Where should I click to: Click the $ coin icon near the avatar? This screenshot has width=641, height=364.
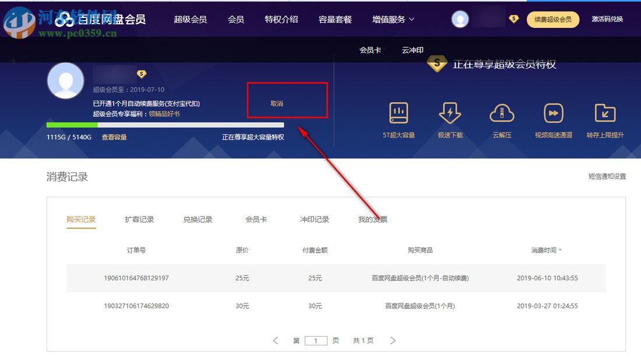(x=513, y=19)
